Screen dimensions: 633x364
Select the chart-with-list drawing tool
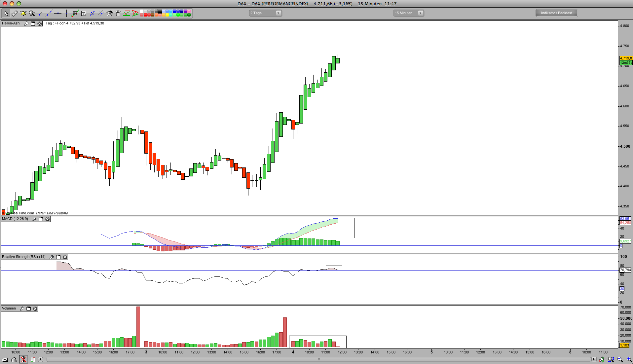tap(75, 13)
